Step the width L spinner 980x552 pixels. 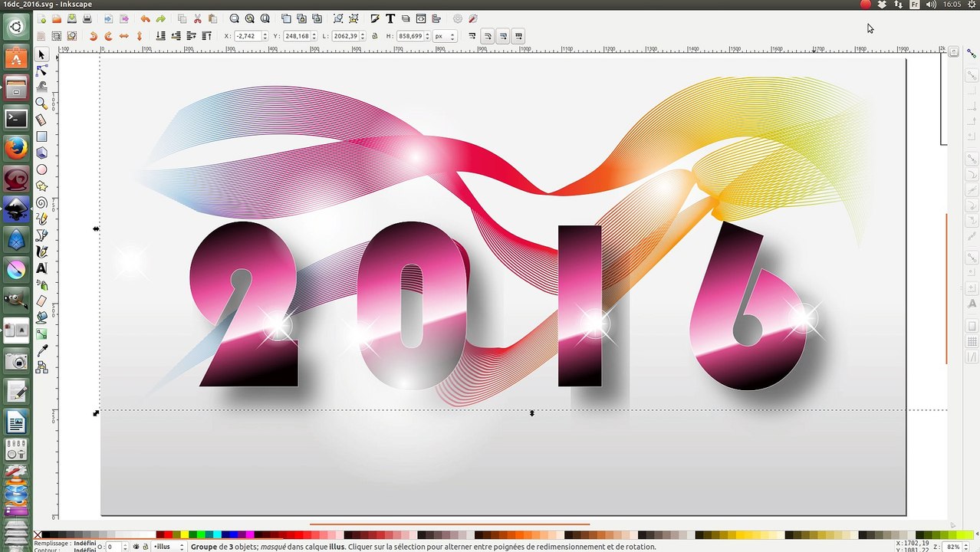coord(363,36)
